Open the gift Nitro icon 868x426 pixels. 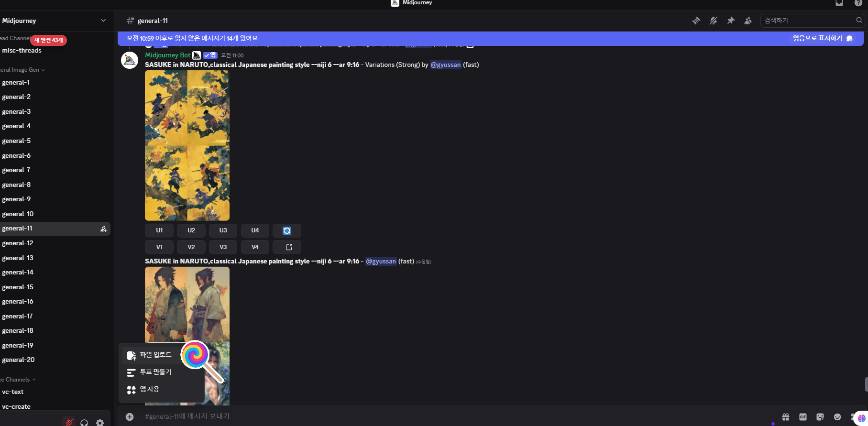pos(786,417)
